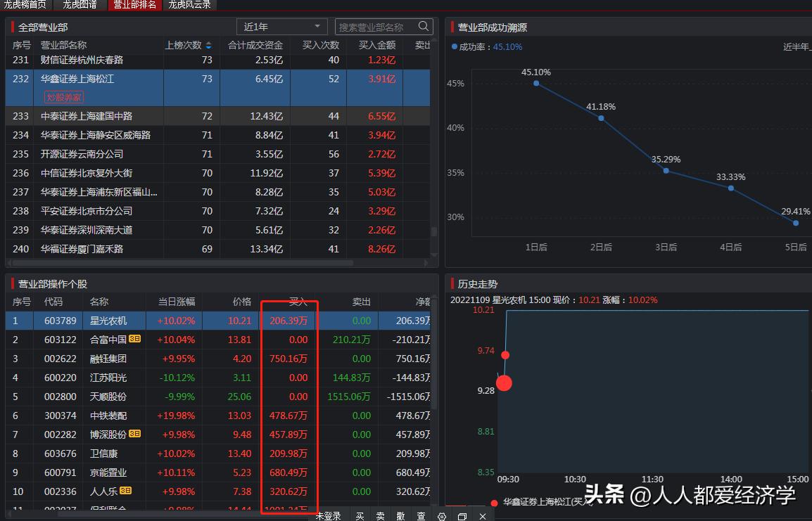Sort by the 合计成交资金 column header

[x=255, y=46]
